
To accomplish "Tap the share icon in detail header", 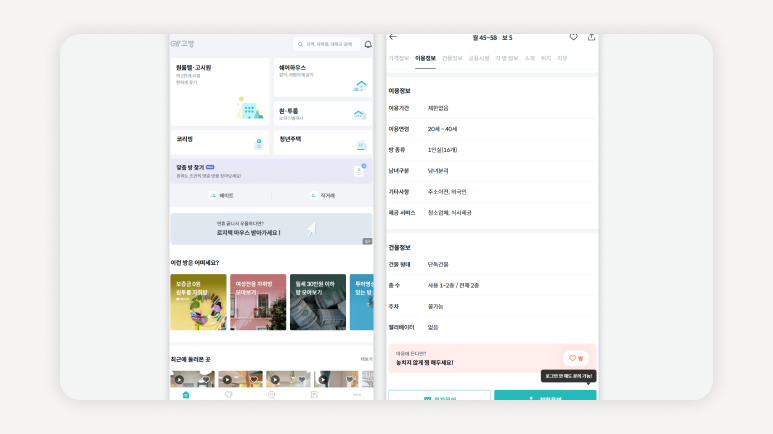I will click(x=592, y=37).
